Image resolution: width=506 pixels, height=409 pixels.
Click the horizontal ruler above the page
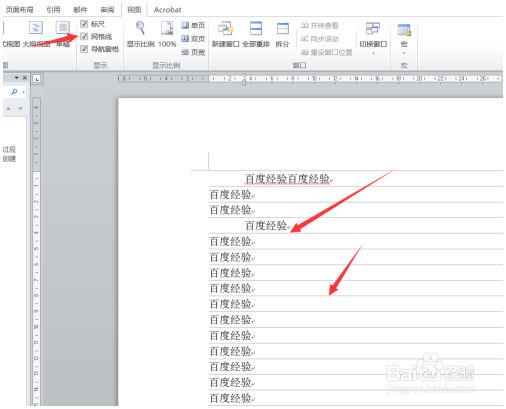310,79
